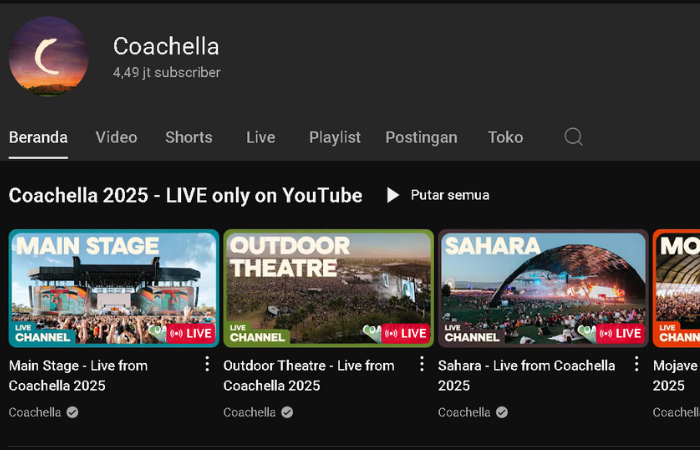Click Coachella channel name under Outdoor Theatre video
This screenshot has height=450, width=700.
click(x=250, y=412)
